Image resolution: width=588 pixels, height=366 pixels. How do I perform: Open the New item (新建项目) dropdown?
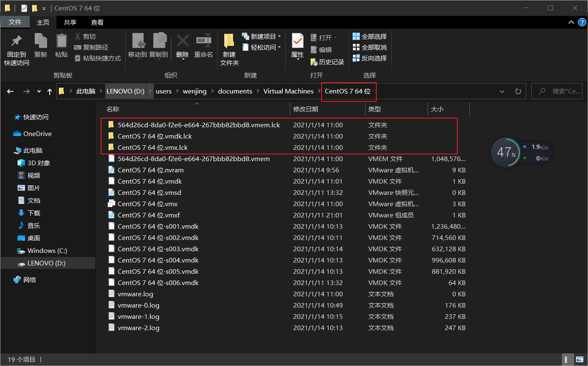(x=261, y=36)
